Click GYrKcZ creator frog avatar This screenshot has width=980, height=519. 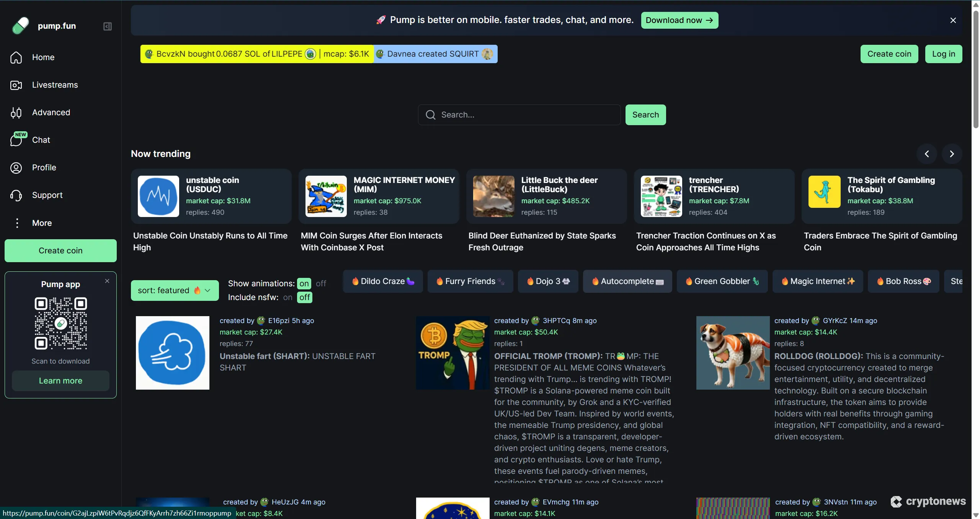tap(816, 321)
